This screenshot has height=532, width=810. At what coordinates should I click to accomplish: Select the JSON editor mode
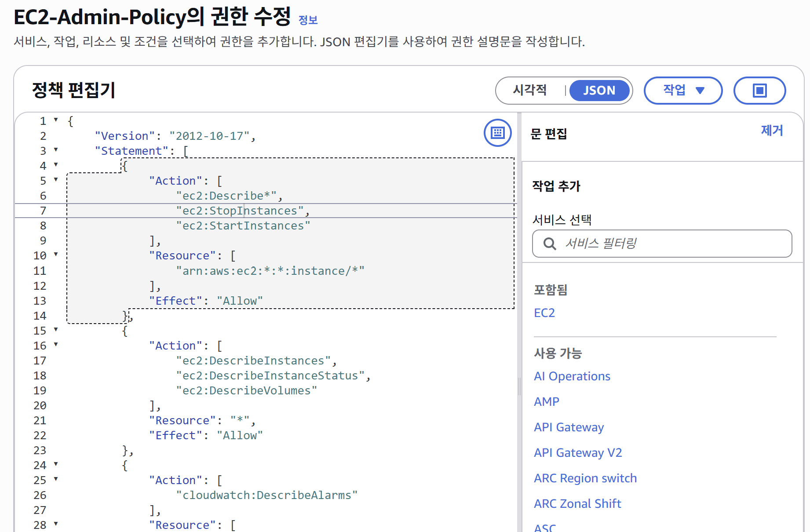pyautogui.click(x=600, y=91)
